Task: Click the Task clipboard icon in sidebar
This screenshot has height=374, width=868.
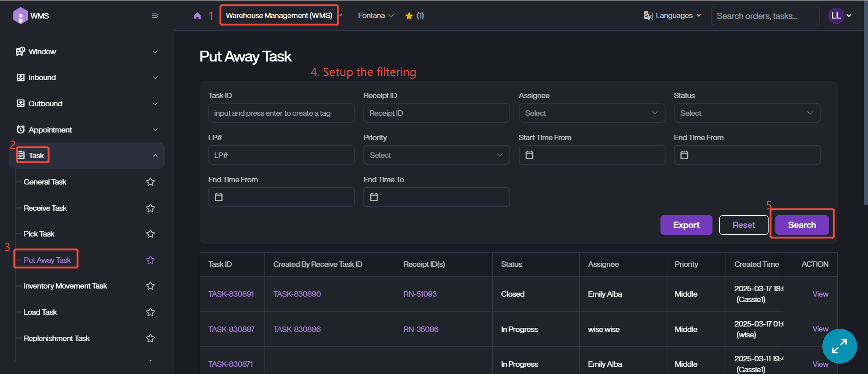Action: tap(21, 156)
